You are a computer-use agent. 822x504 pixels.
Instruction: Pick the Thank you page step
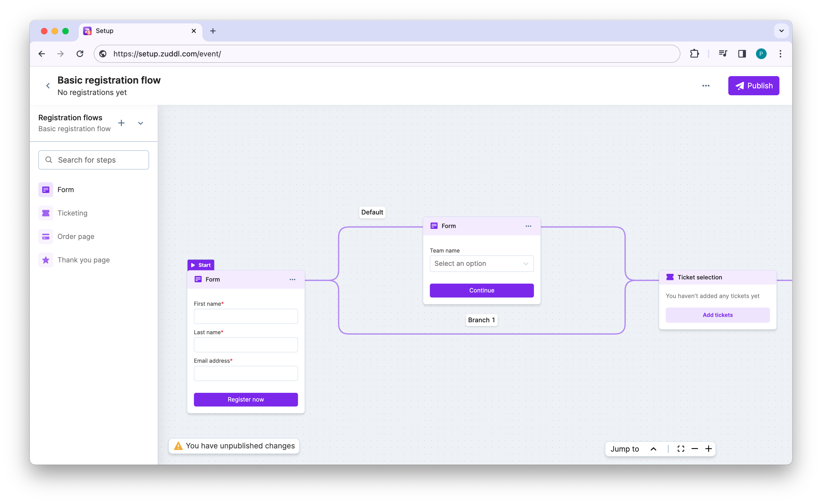pyautogui.click(x=83, y=260)
